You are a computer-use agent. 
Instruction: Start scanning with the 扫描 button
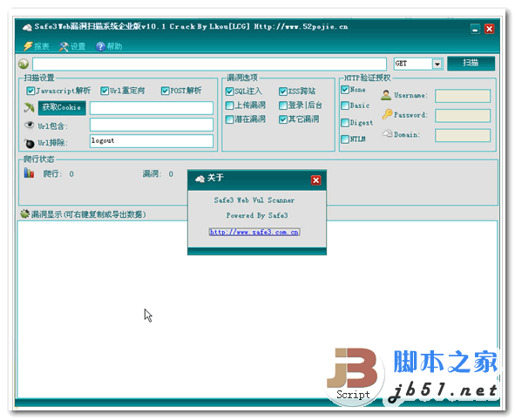tap(471, 63)
